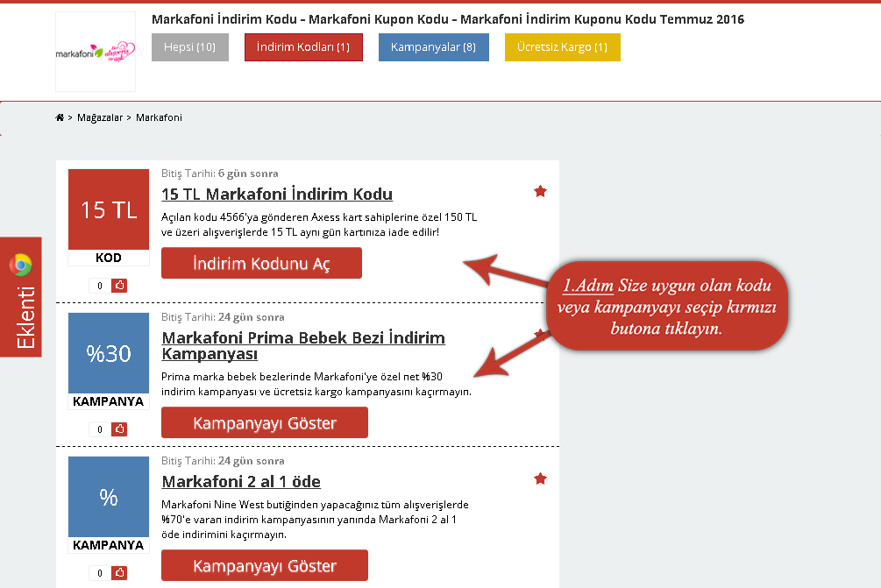
Task: Like the Prima Bebek Bezi campaign thumbs-up
Action: (119, 429)
